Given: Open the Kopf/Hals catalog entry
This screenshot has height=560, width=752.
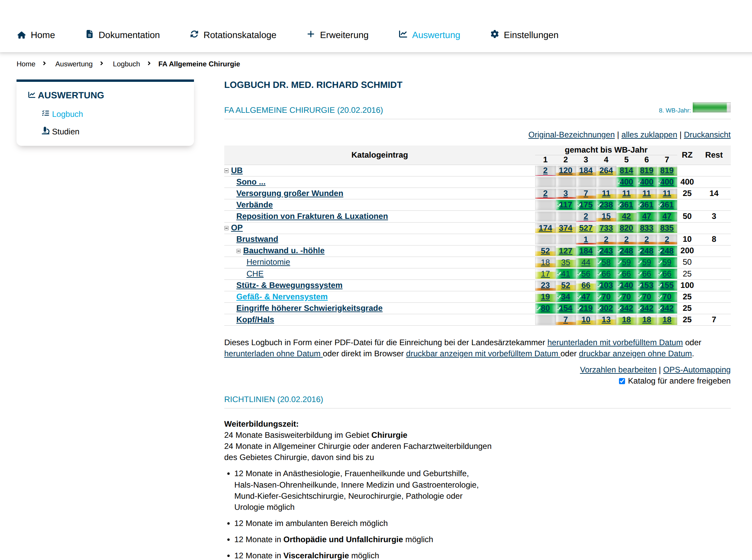Looking at the screenshot, I should pyautogui.click(x=255, y=320).
